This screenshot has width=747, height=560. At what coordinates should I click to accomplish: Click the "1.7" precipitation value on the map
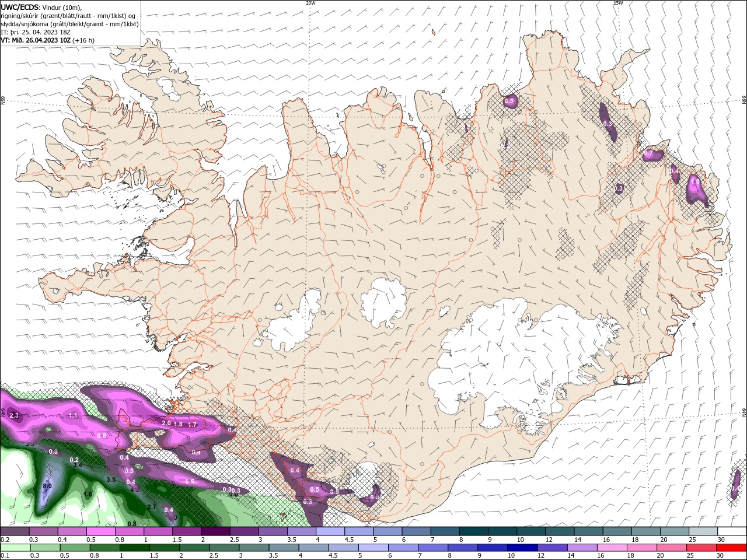(192, 425)
